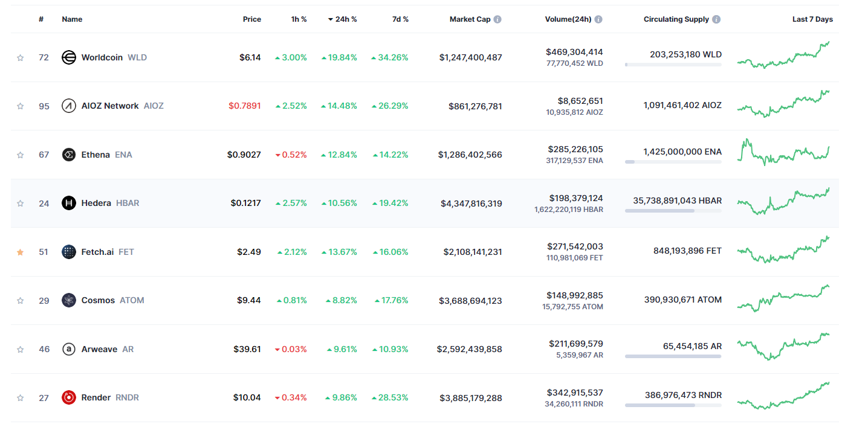Star Ethena for the watchlist
Screen dimensions: 868x424
tap(20, 155)
